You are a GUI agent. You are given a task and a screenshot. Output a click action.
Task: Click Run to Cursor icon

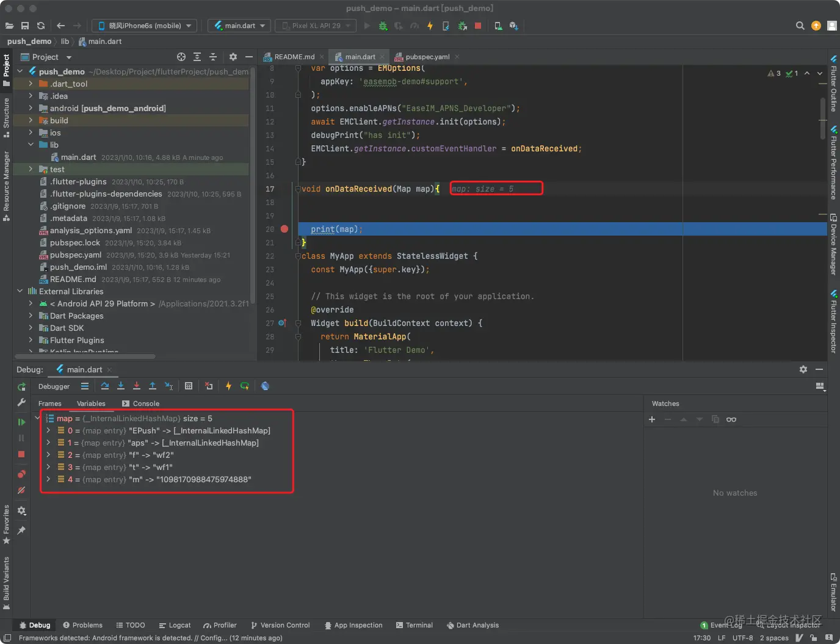click(169, 386)
